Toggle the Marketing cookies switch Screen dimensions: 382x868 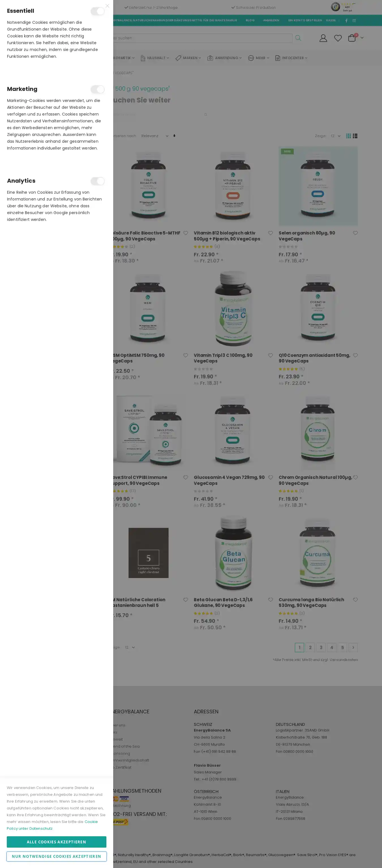98,89
